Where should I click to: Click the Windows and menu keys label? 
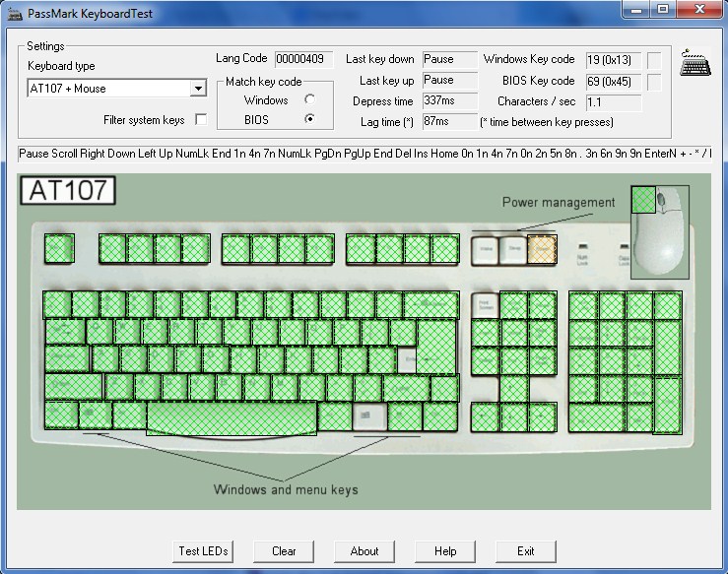(286, 489)
